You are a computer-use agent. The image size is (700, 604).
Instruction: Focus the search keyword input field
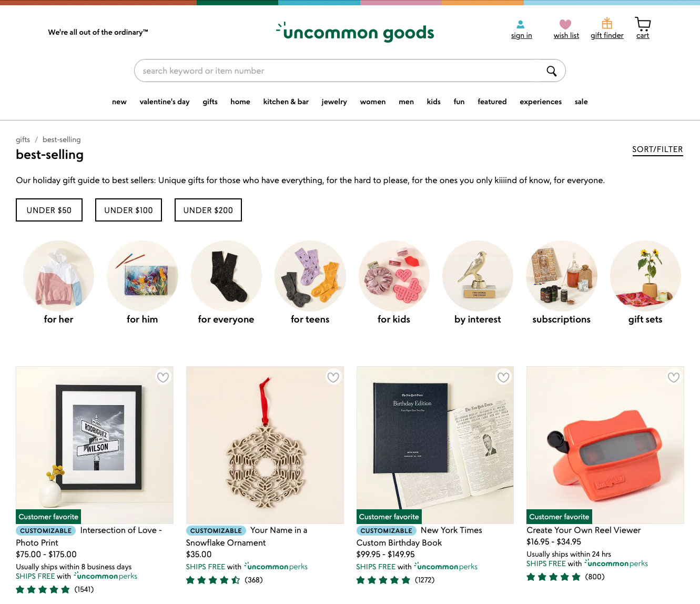339,71
